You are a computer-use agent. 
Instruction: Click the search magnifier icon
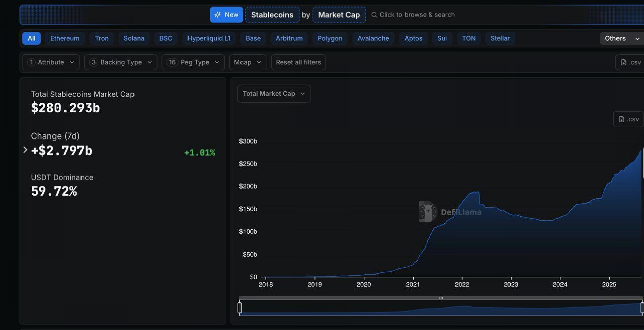tap(374, 15)
